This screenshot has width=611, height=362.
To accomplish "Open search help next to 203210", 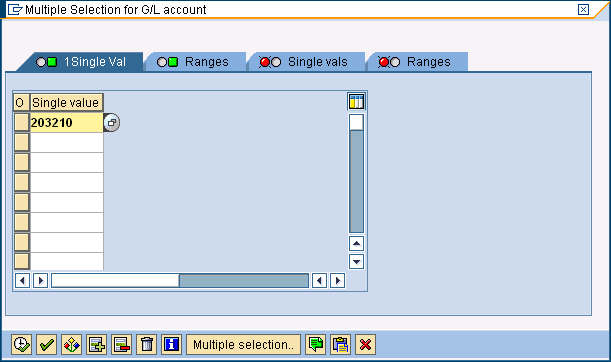I will (112, 123).
